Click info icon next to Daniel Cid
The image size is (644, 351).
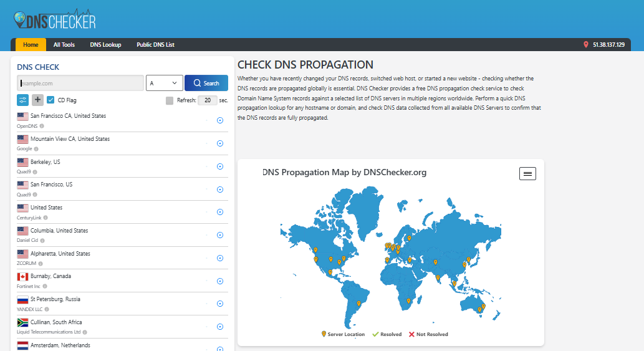coord(42,241)
